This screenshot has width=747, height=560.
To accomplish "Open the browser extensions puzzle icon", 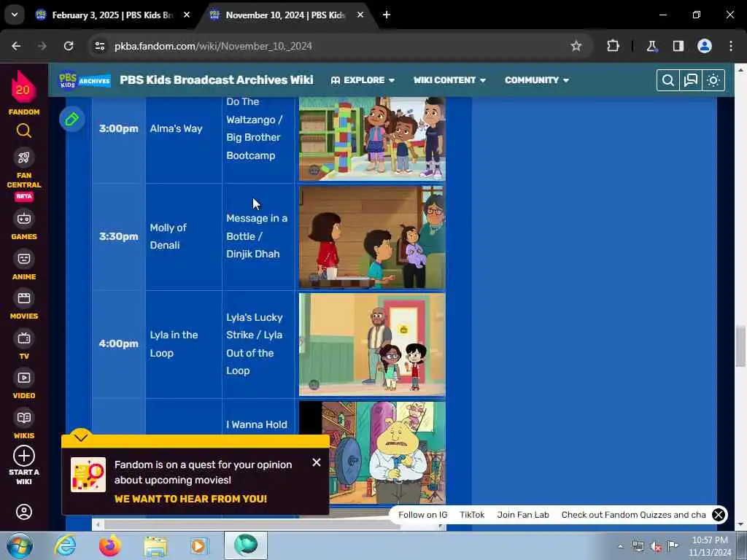I will coord(613,46).
